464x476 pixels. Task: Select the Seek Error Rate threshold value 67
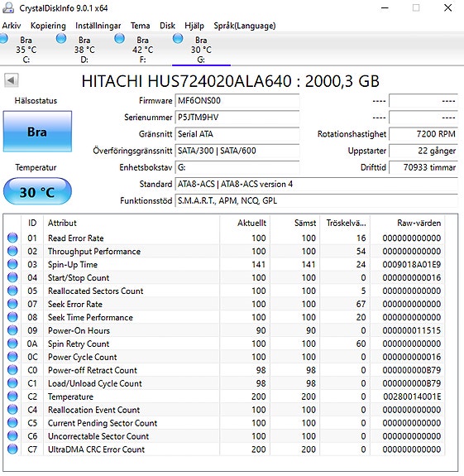361,304
